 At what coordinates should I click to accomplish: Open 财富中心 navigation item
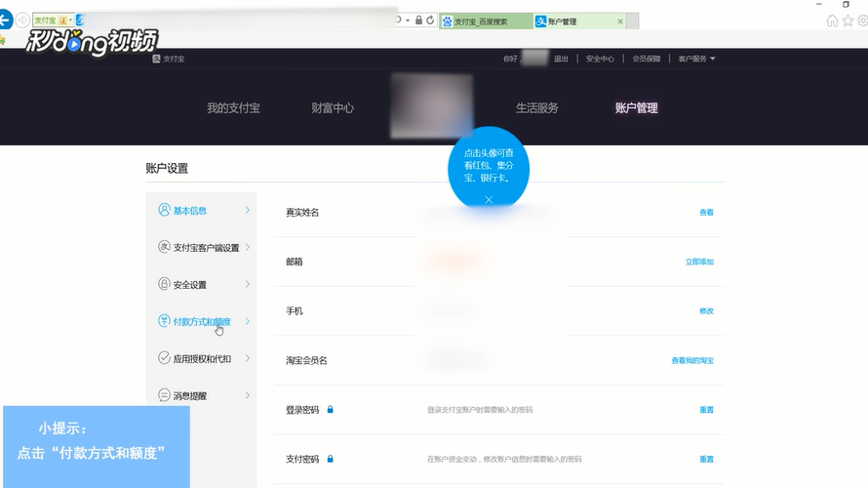333,108
